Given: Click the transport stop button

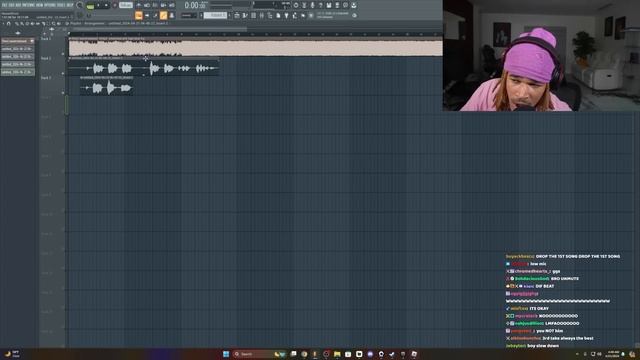Looking at the screenshot, I should 107,5.
